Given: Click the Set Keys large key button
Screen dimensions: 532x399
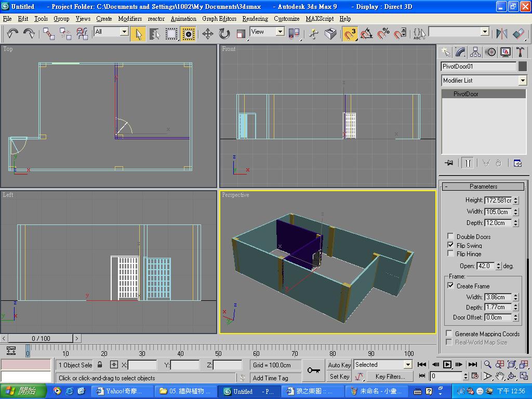Looking at the screenshot, I should click(313, 370).
